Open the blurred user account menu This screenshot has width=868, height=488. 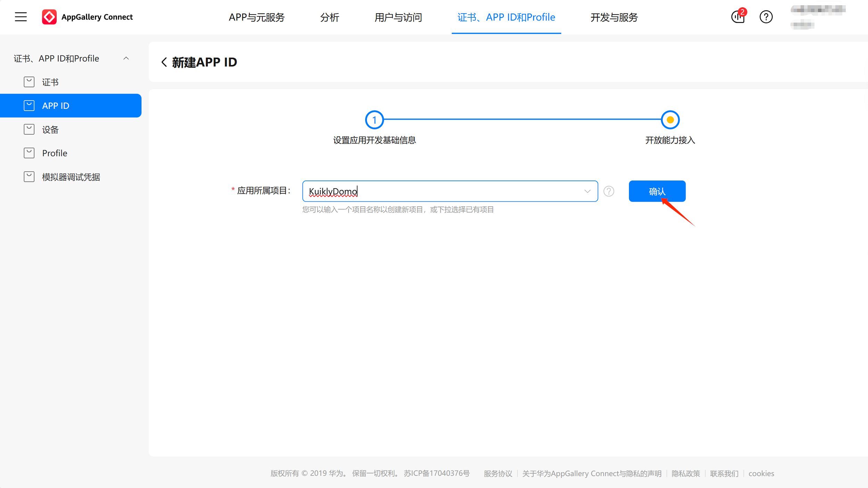click(817, 17)
